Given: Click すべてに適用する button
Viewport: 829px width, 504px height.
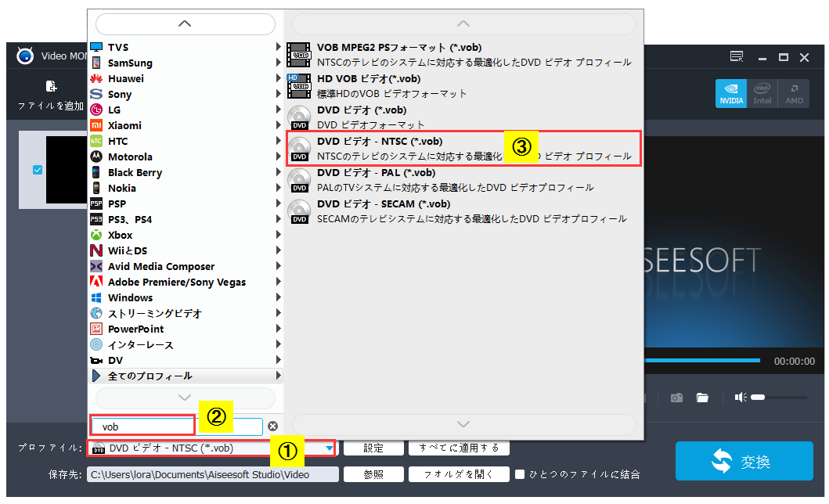Looking at the screenshot, I should click(x=459, y=448).
